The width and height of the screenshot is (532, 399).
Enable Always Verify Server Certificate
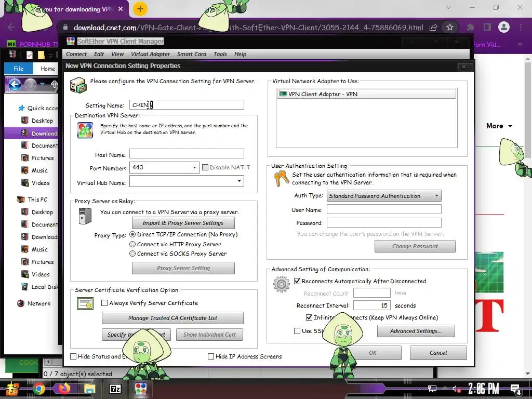click(x=104, y=303)
